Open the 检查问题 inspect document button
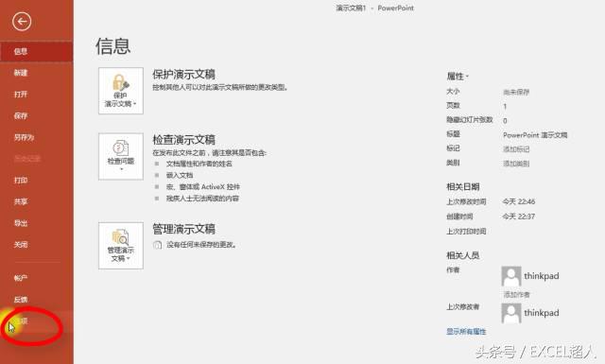The width and height of the screenshot is (605, 364). pos(121,156)
